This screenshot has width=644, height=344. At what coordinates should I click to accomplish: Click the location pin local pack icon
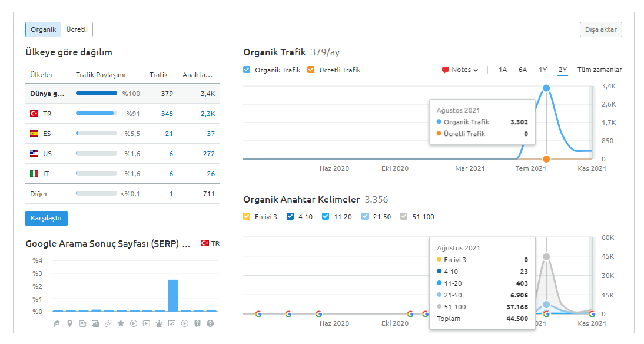(x=70, y=323)
